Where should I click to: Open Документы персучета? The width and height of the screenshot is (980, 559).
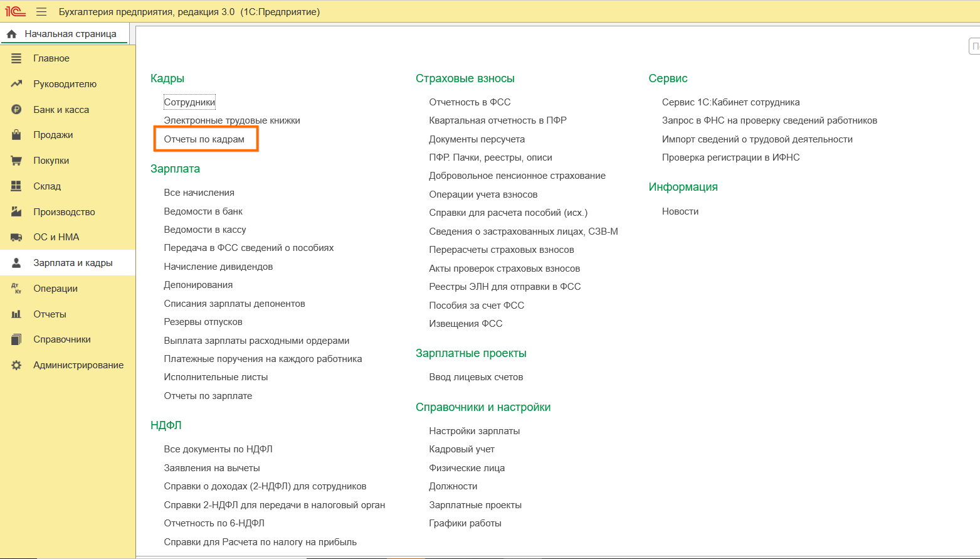tap(477, 139)
